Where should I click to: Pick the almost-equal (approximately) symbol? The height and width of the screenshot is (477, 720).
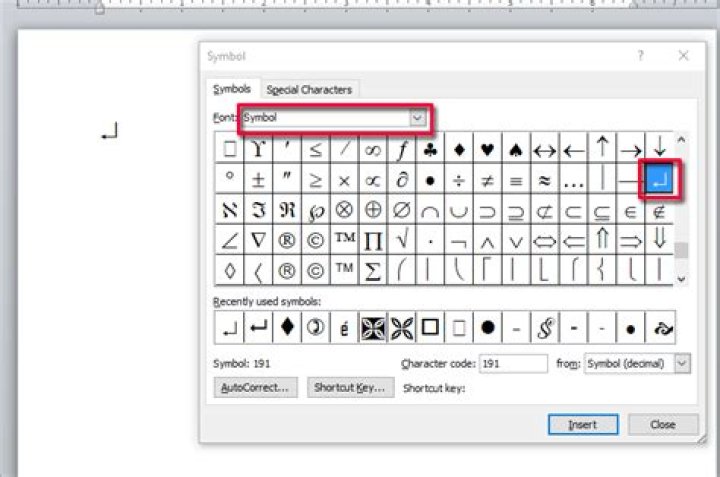pos(545,180)
